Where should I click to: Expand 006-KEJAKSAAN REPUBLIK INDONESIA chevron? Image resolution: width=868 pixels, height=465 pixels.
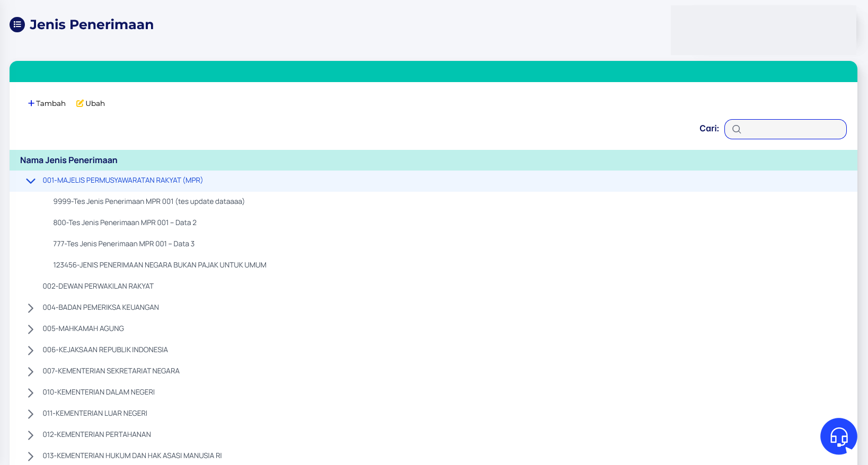(31, 350)
